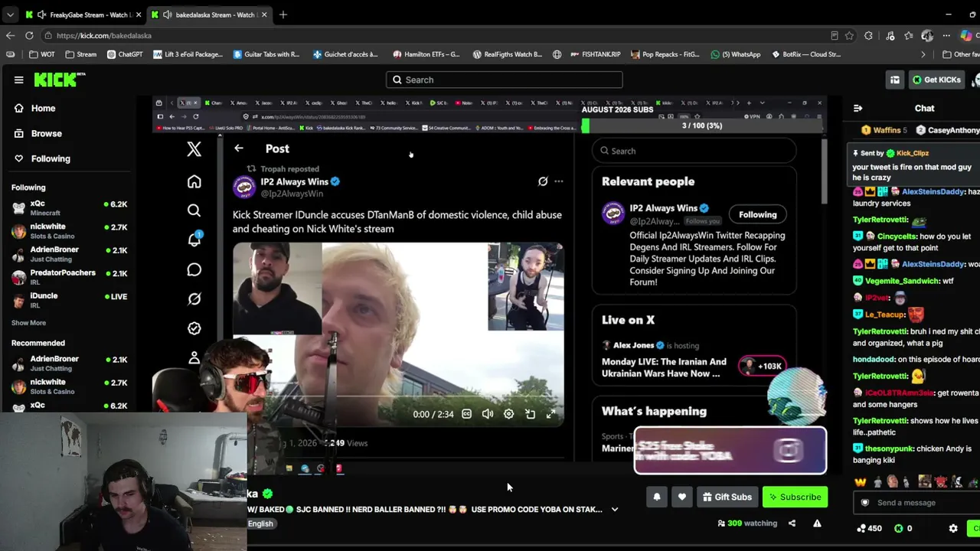Viewport: 980px width, 551px height.
Task: Focus the Kick search field
Action: point(504,80)
